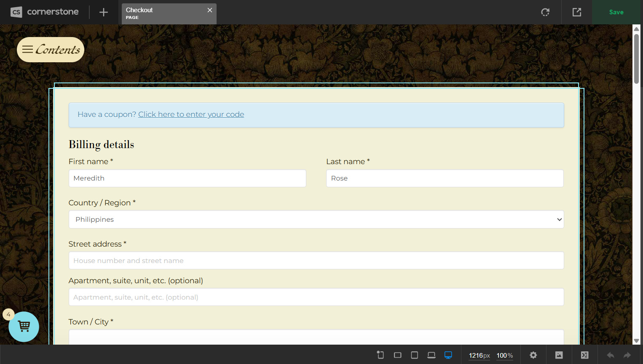Open the Contents hamburger menu
The image size is (643, 364).
[x=51, y=50]
